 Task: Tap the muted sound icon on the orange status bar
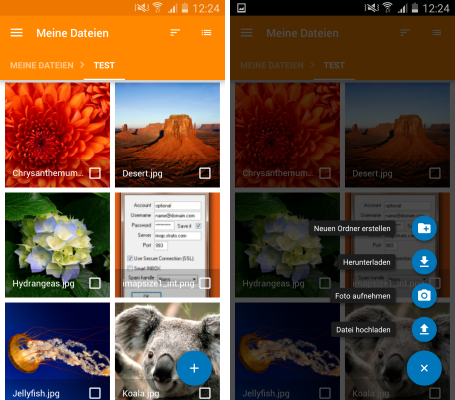tap(142, 8)
